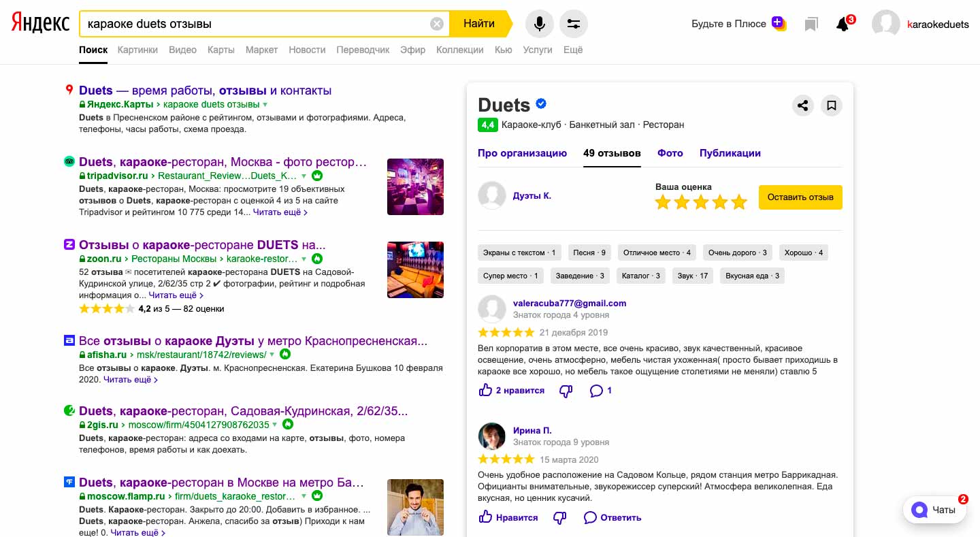Start voice search with microphone icon
This screenshot has width=980, height=537.
(x=539, y=24)
